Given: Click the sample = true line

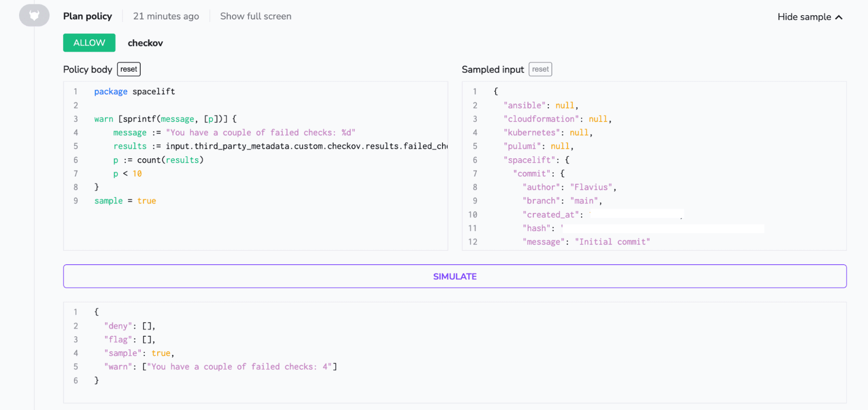Looking at the screenshot, I should pyautogui.click(x=125, y=200).
